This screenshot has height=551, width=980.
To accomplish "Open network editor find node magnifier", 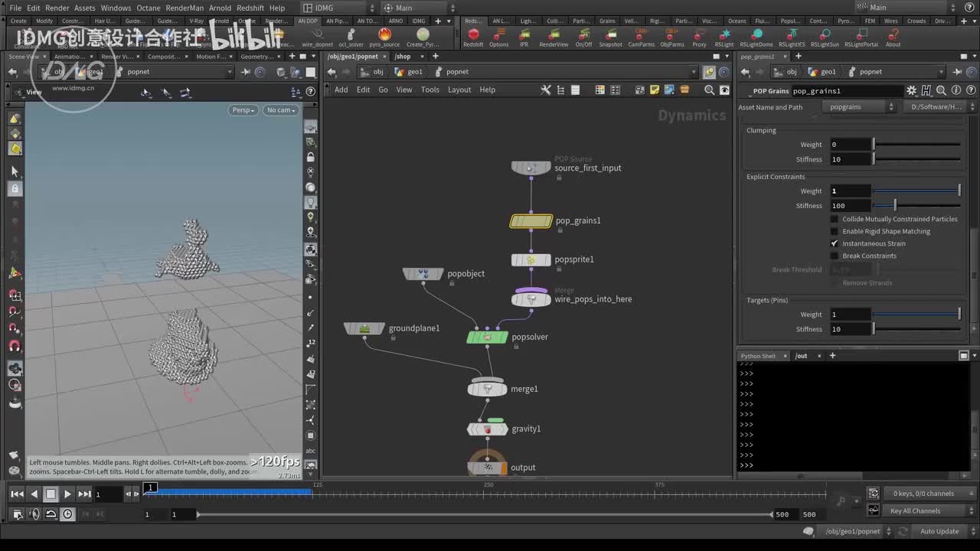I will pyautogui.click(x=709, y=90).
